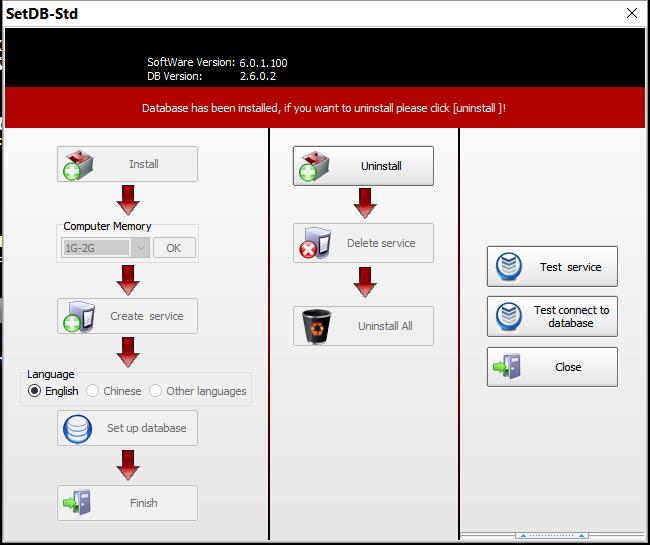The image size is (650, 545).
Task: Click the dropdown arrow beside 1G-2G
Action: [x=140, y=248]
